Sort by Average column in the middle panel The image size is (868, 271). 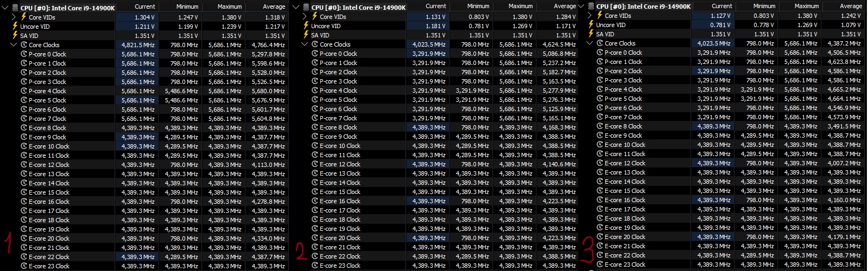[557, 6]
